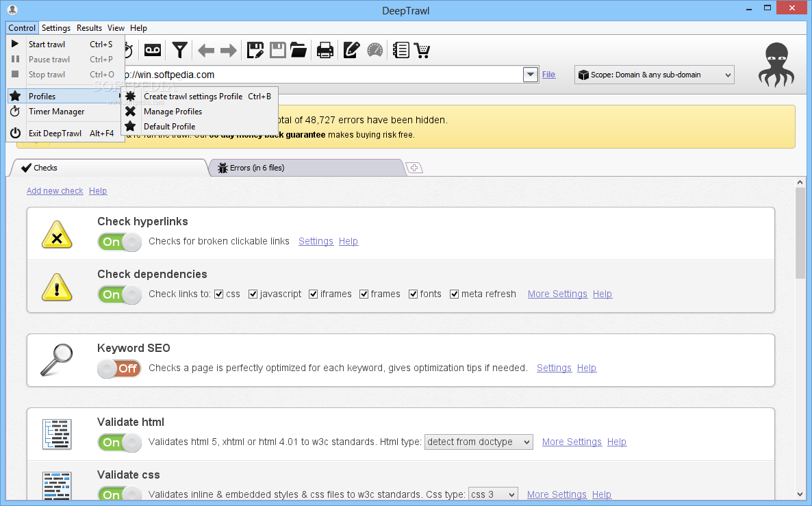Toggle Validate html On switch

(120, 443)
